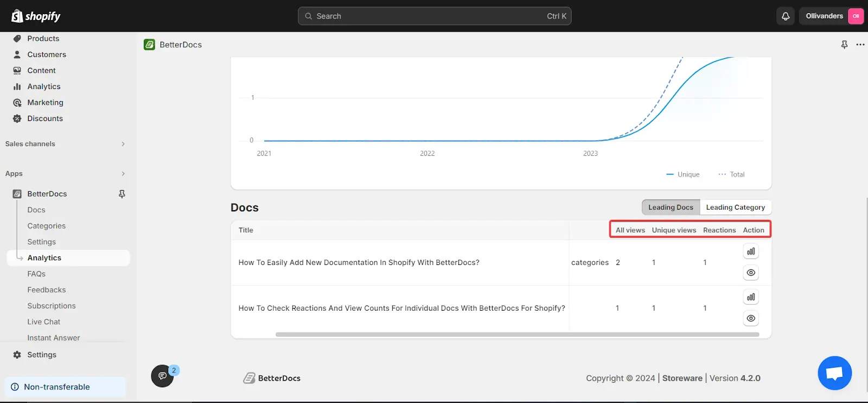Open analytics chart icon for first doc
This screenshot has height=403, width=868.
751,251
